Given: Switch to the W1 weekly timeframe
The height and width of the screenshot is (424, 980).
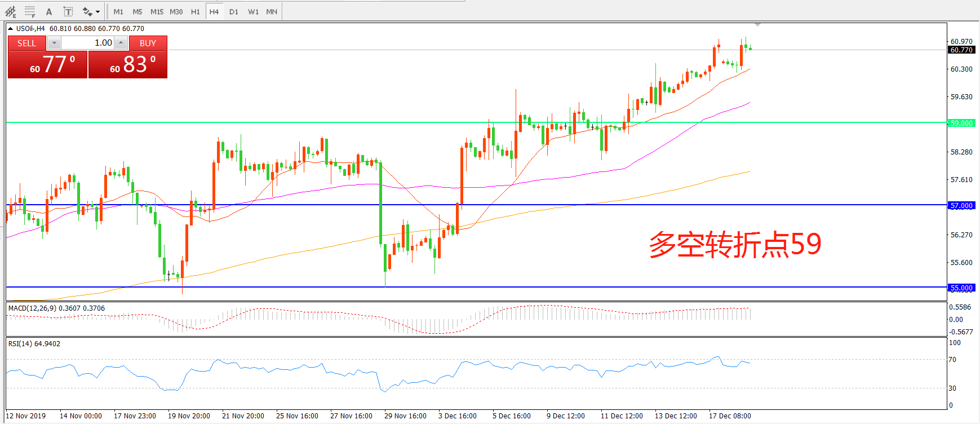Looking at the screenshot, I should tap(253, 11).
